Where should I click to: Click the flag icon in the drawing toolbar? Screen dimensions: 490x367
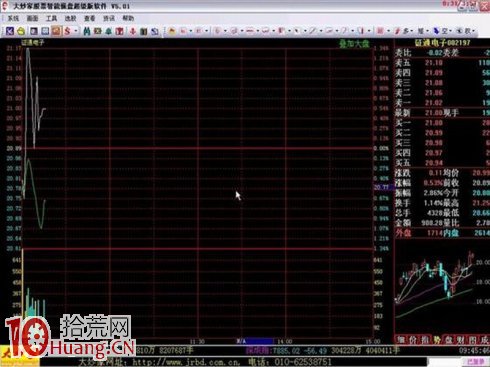tap(172, 31)
